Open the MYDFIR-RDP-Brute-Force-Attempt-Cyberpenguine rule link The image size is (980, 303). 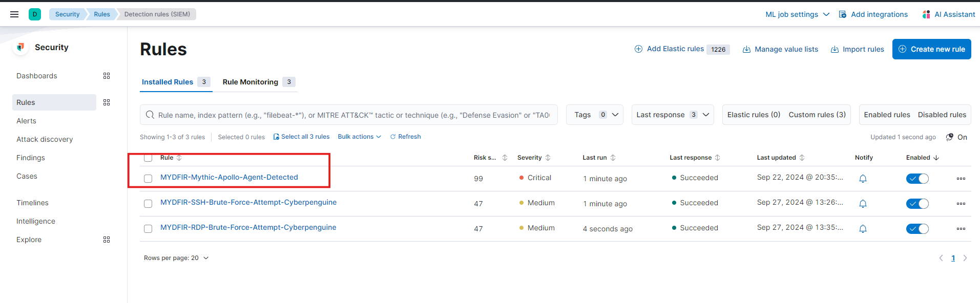tap(248, 227)
